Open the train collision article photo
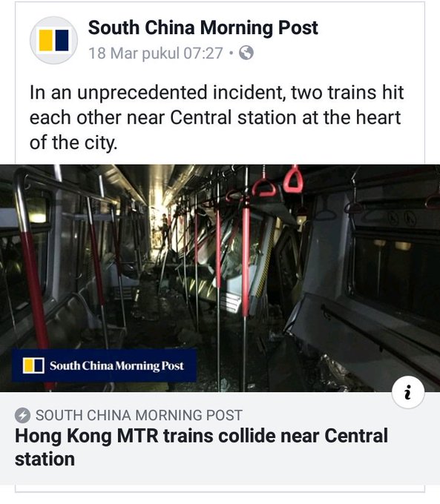Viewport: 440px width, 504px height. pos(220,278)
